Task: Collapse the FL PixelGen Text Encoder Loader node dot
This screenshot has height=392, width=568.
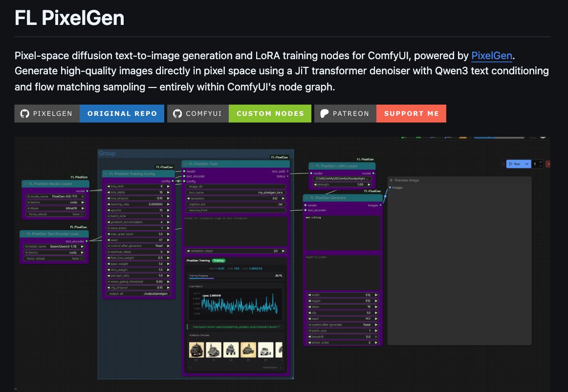Action: (24, 234)
